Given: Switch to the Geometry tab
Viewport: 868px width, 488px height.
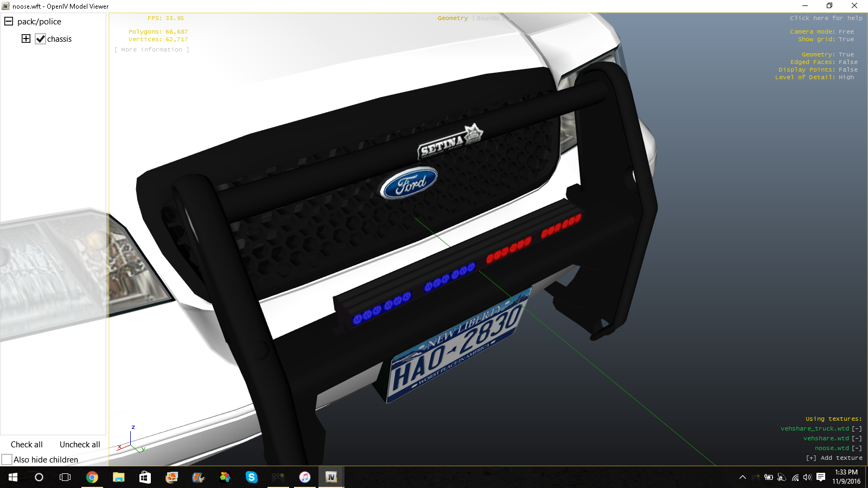Looking at the screenshot, I should (x=452, y=18).
